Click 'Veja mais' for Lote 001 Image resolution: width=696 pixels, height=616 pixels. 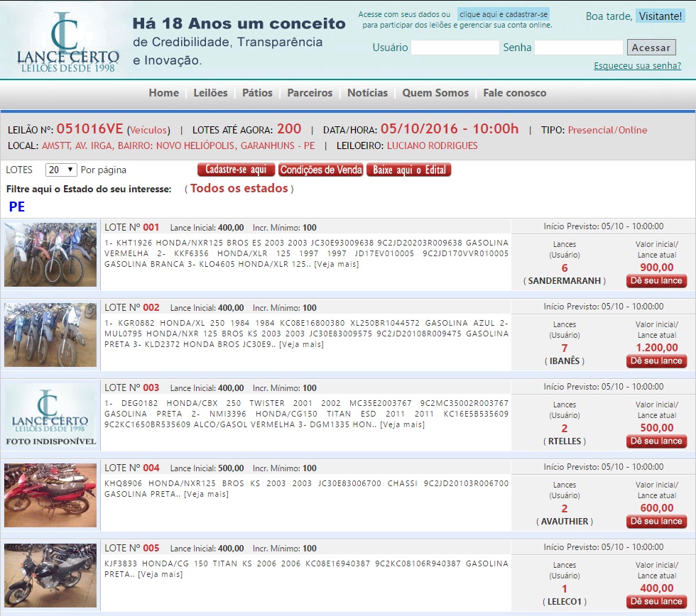tap(337, 264)
